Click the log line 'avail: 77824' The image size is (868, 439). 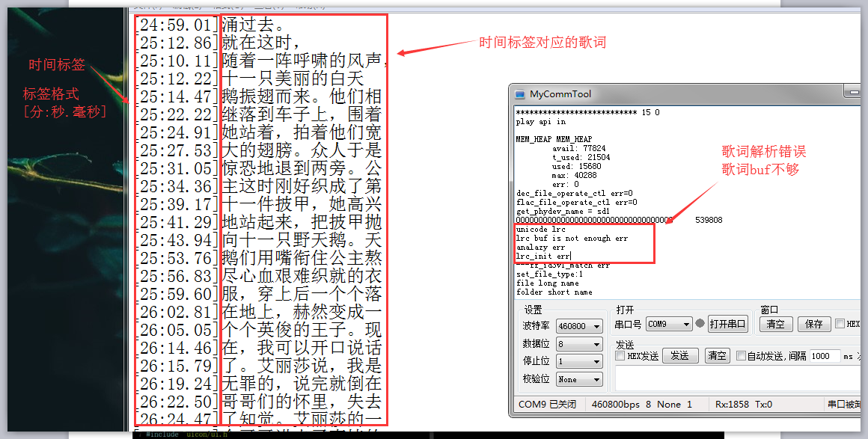[579, 148]
